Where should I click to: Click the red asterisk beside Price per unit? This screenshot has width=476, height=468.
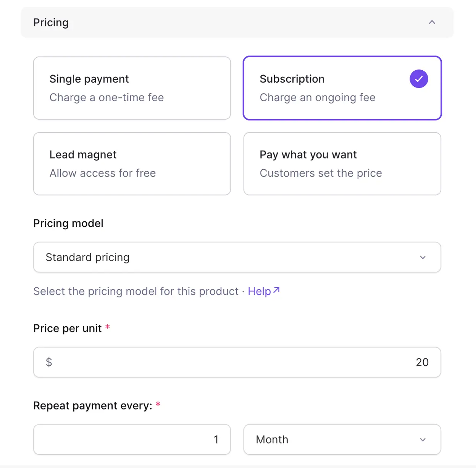click(x=107, y=327)
